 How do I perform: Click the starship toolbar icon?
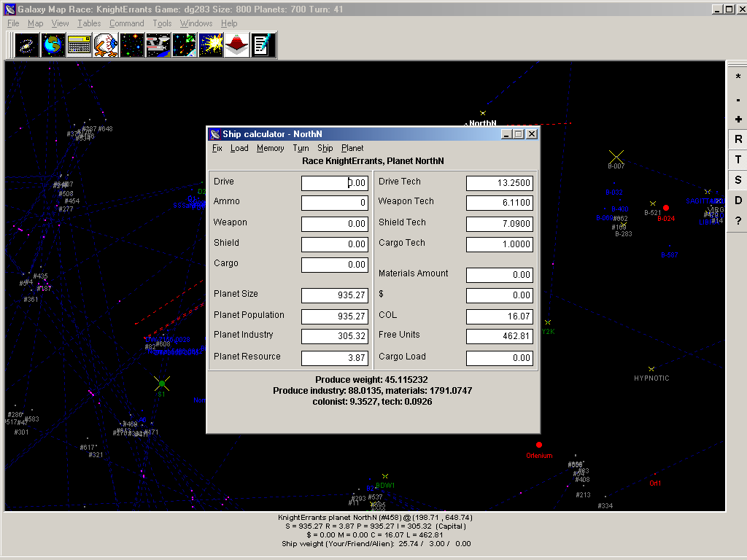click(x=158, y=45)
